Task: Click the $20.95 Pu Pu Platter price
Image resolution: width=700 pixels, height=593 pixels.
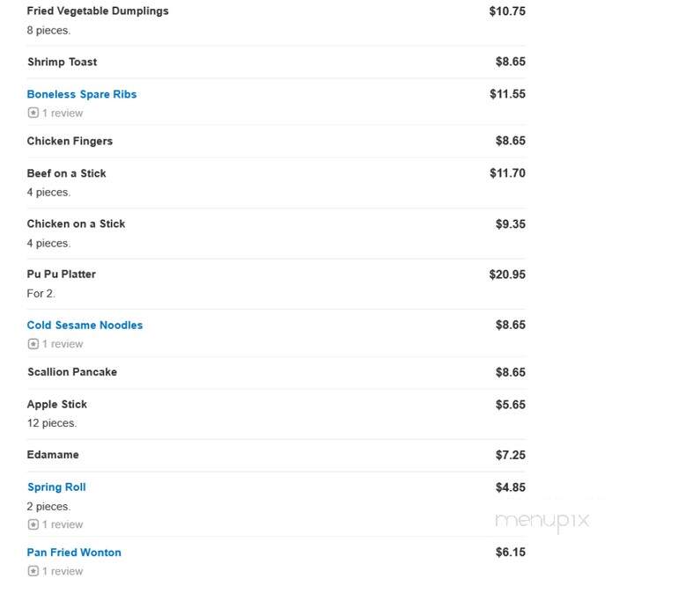Action: 507,275
